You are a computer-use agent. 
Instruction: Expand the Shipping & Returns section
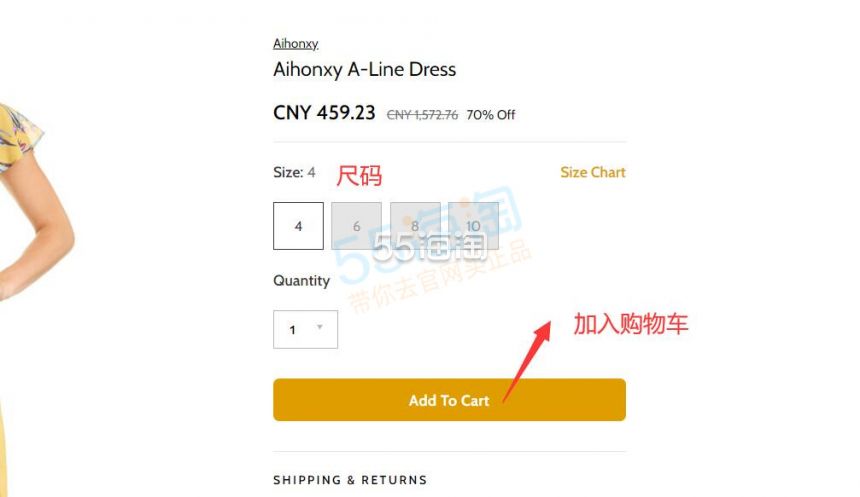[350, 480]
